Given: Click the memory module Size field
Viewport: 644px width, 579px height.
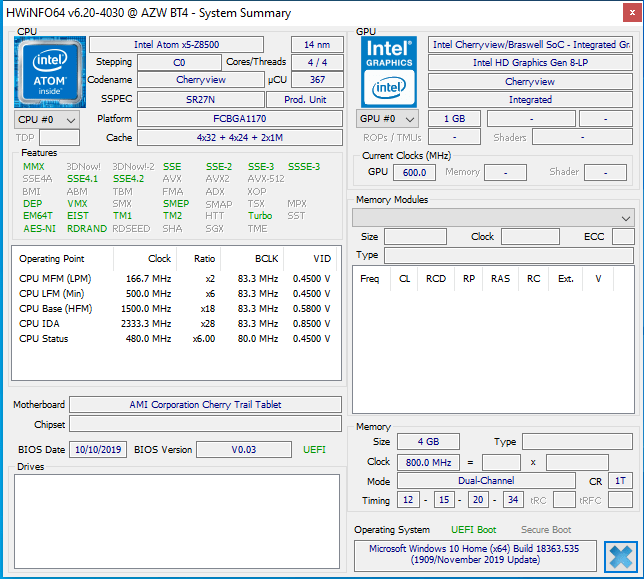Looking at the screenshot, I should click(415, 237).
